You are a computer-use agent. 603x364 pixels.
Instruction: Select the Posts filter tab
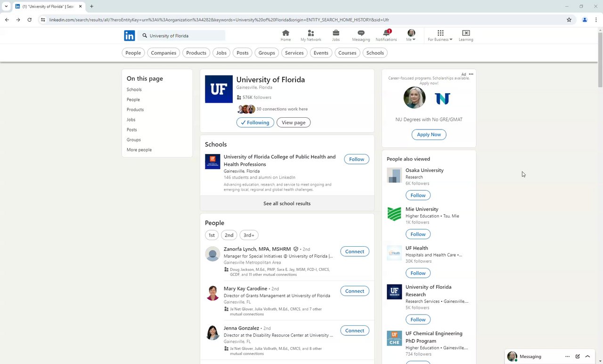pos(243,53)
